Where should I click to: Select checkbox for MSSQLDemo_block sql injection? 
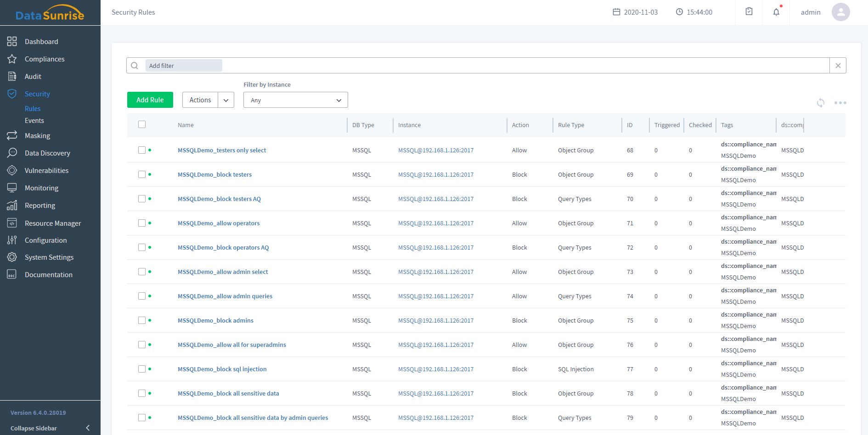point(142,369)
